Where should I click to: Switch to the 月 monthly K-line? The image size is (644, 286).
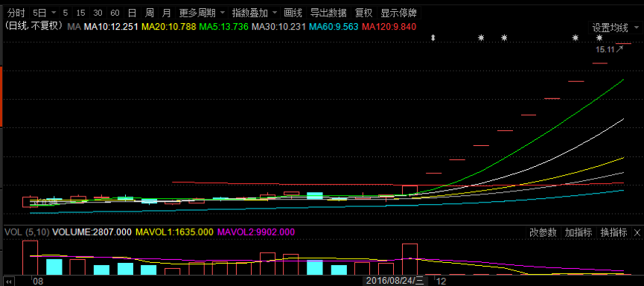[x=166, y=13]
